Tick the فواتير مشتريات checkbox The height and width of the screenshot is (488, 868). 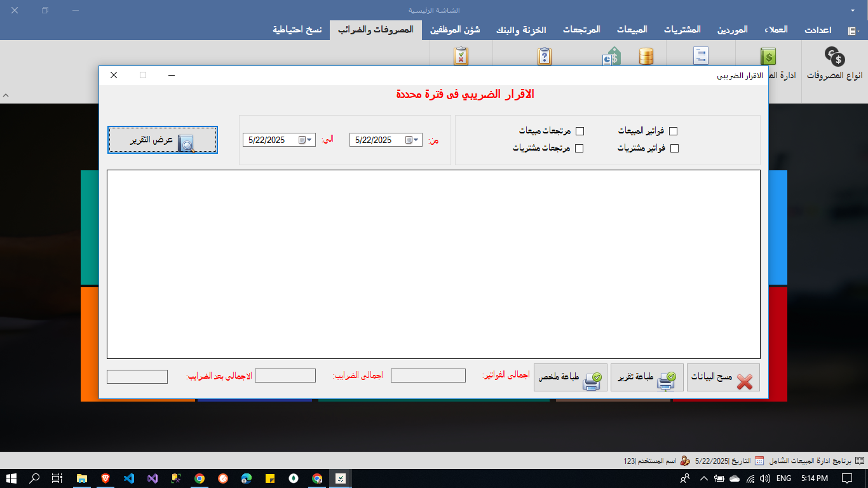pyautogui.click(x=675, y=148)
